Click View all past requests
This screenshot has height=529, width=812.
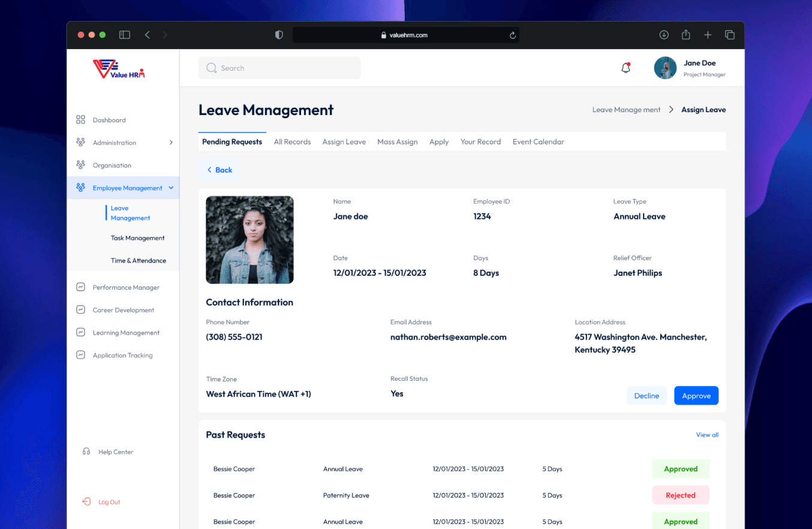(x=707, y=435)
